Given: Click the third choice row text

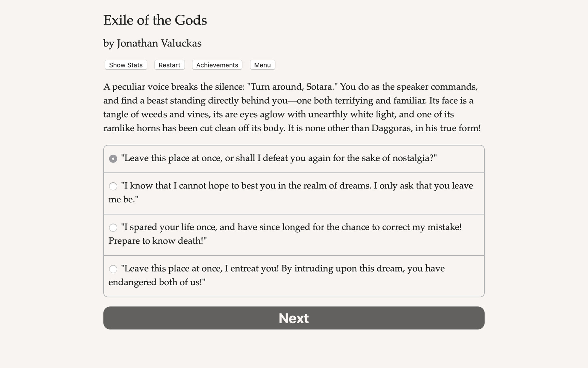Looking at the screenshot, I should click(291, 227).
